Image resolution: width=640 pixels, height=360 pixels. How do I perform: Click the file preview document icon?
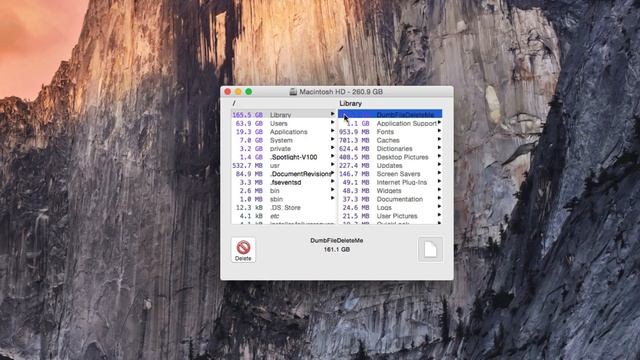[430, 249]
